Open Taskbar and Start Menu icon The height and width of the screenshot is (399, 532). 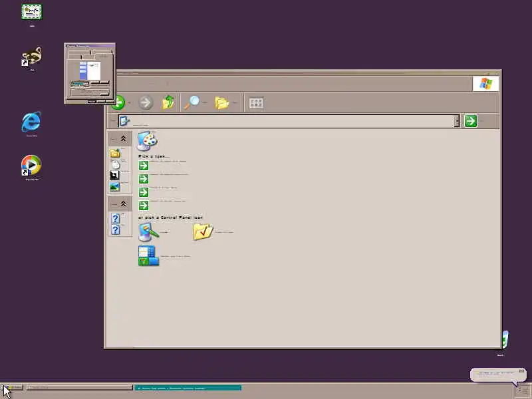[x=148, y=256]
